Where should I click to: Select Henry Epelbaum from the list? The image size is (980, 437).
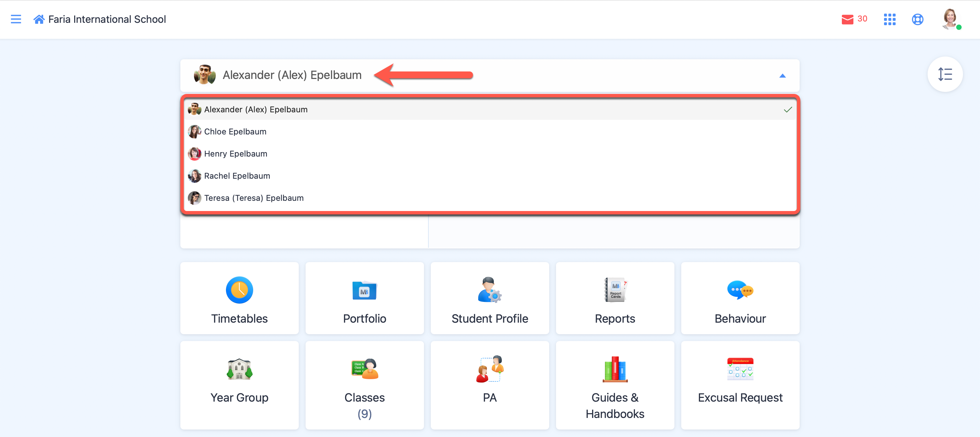pyautogui.click(x=490, y=154)
